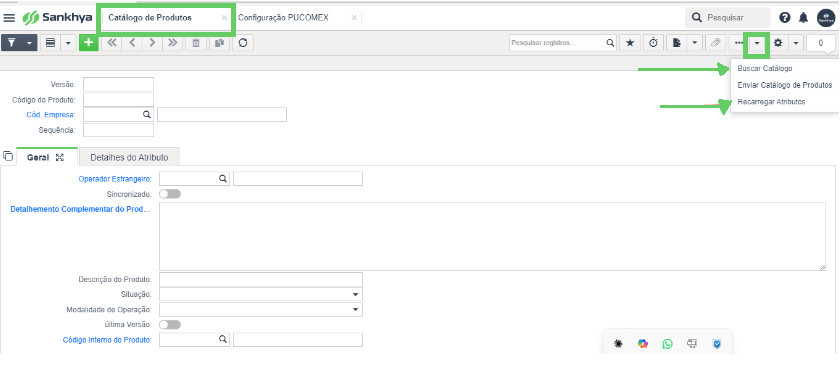The width and height of the screenshot is (840, 372).
Task: Click the filter funnel icon
Action: click(x=11, y=43)
